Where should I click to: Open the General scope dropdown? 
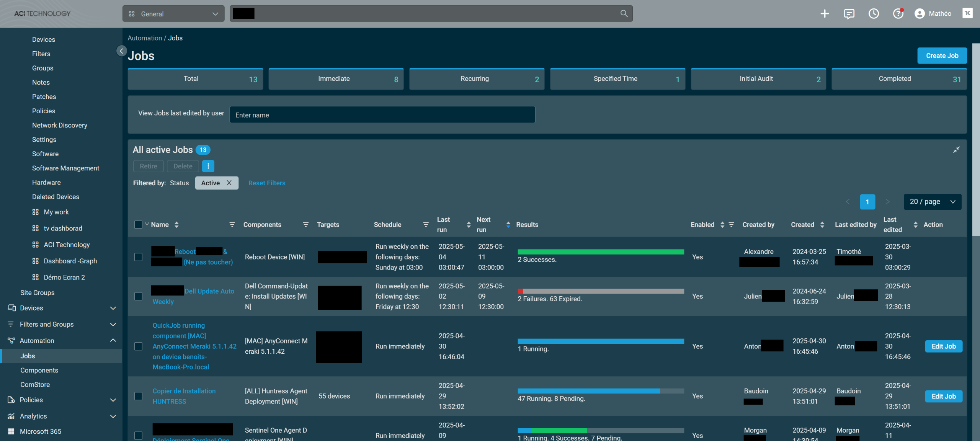pyautogui.click(x=173, y=14)
